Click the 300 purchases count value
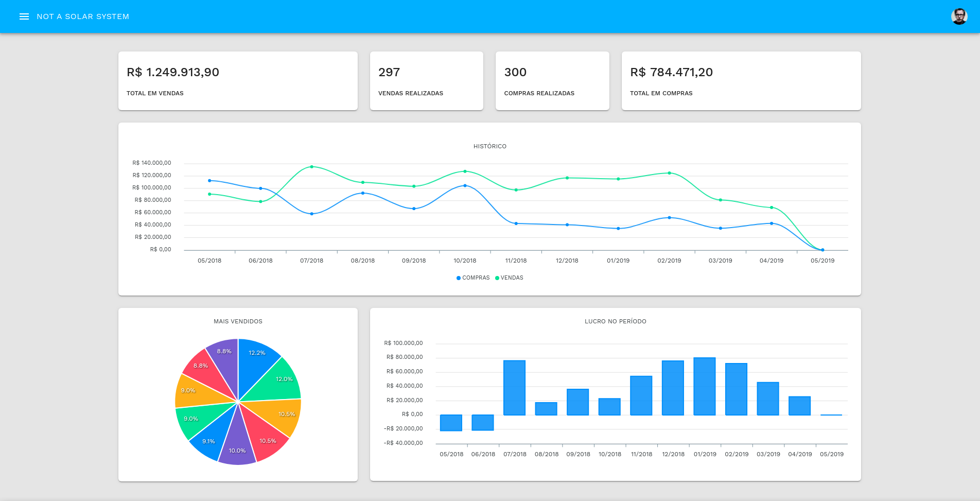Viewport: 980px width, 501px height. (515, 72)
